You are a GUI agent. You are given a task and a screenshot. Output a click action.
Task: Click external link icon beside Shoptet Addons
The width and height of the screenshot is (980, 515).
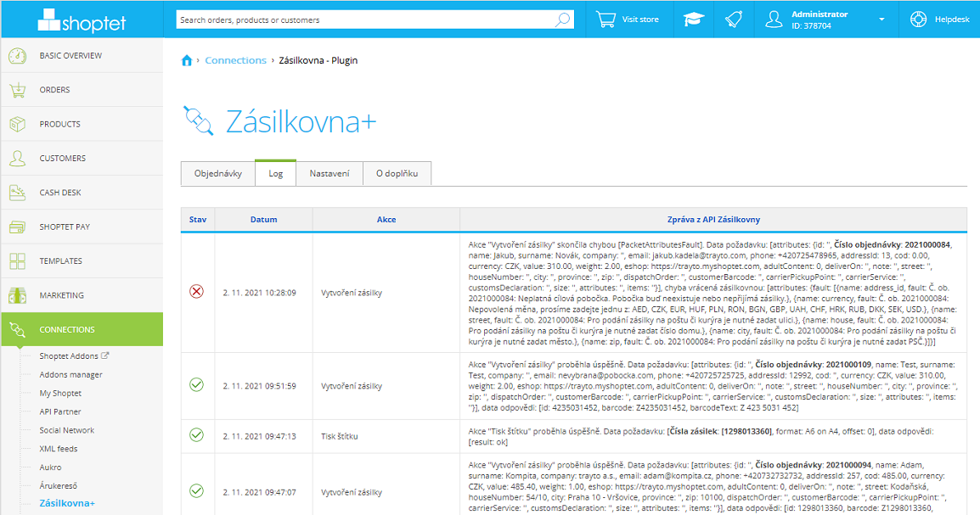click(105, 355)
